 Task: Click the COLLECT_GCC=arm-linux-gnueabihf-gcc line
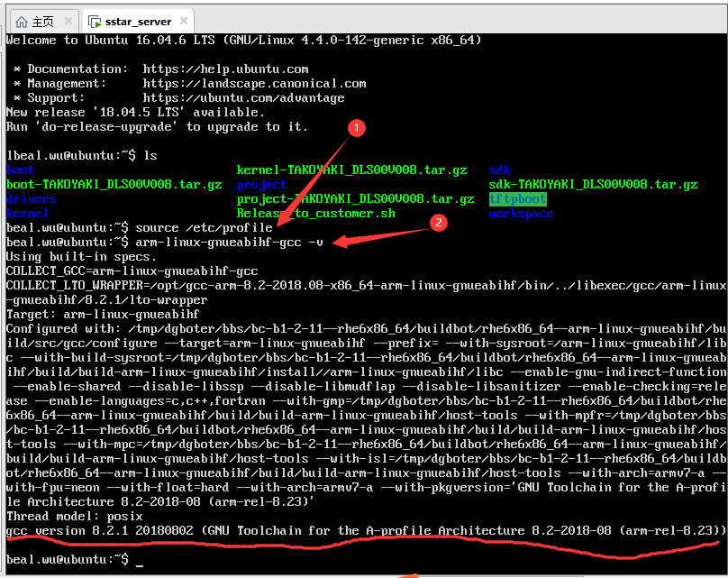tap(132, 271)
